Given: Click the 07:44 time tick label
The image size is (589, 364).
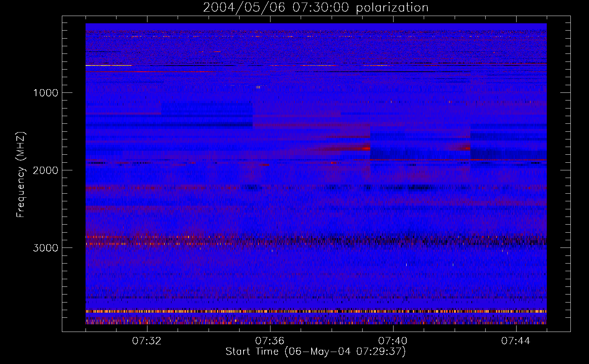Looking at the screenshot, I should click(516, 341).
